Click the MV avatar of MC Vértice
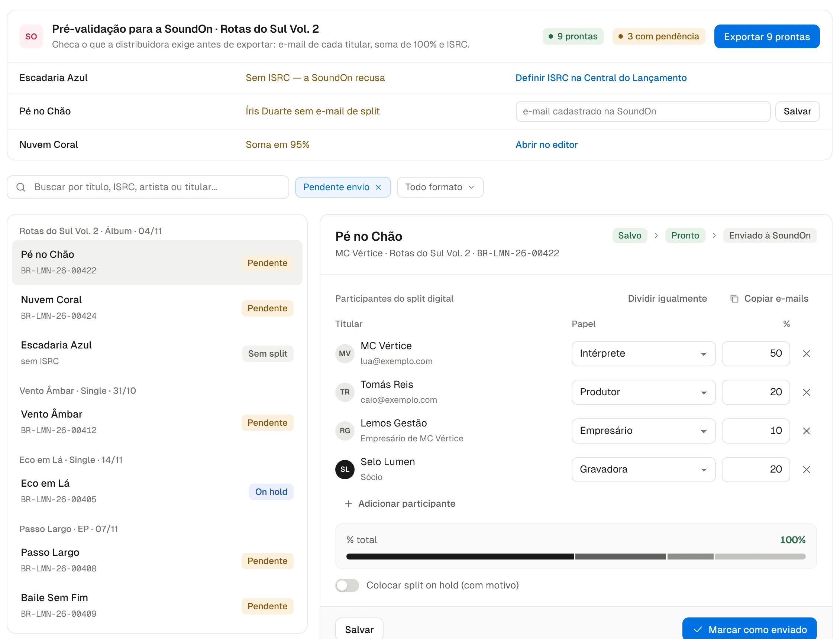The height and width of the screenshot is (639, 840). (x=345, y=353)
